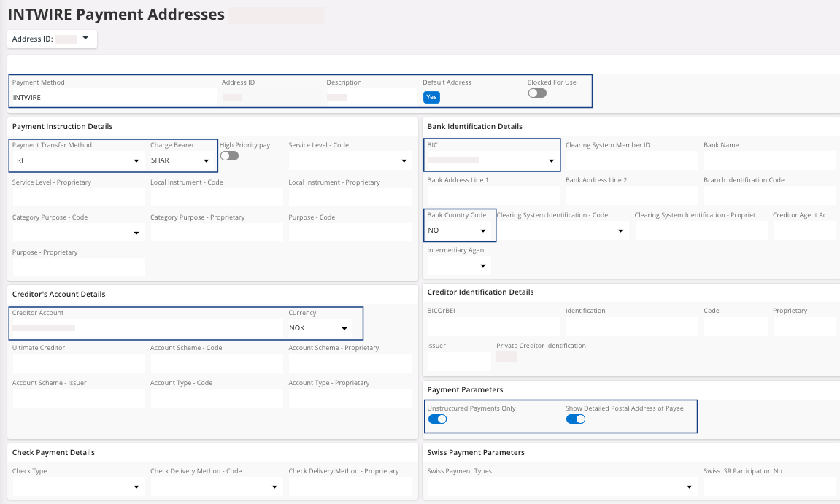The height and width of the screenshot is (504, 840).
Task: Click the Yes Default Address button
Action: click(431, 97)
